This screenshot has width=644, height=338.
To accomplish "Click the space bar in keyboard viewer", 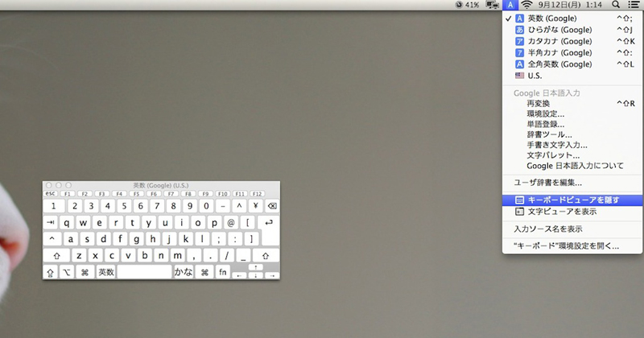I will pos(145,272).
